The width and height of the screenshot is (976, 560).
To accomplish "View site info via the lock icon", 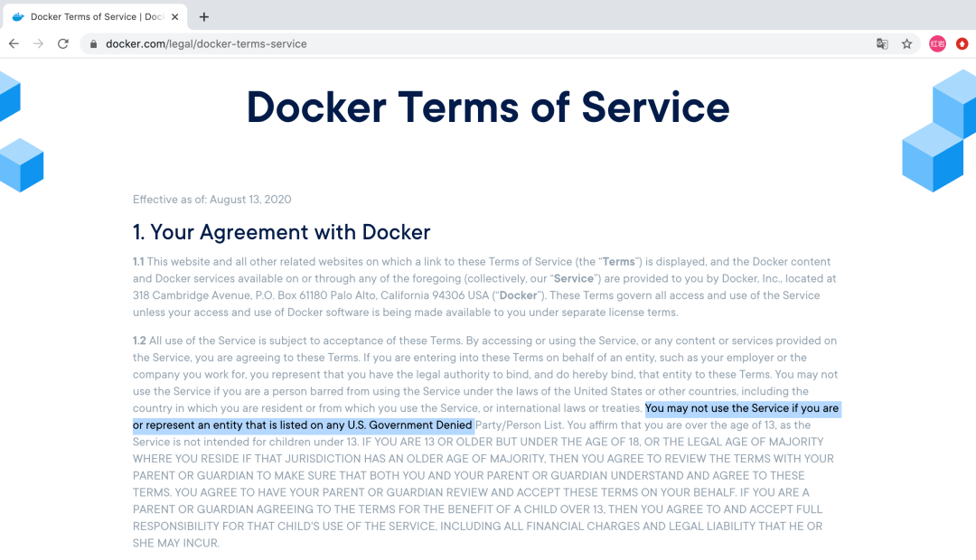I will 93,44.
